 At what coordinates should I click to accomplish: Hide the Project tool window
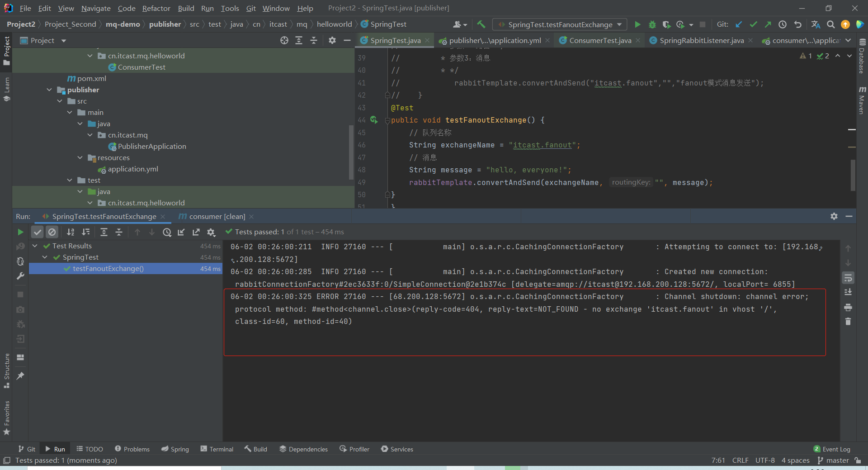pyautogui.click(x=347, y=41)
